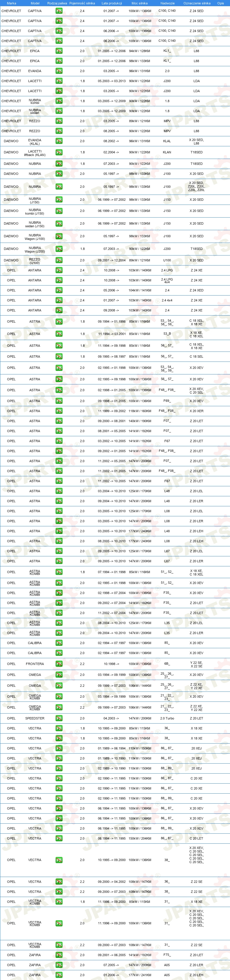The width and height of the screenshot is (230, 980).
Task: Select the Marka column header
Action: pos(11,3)
